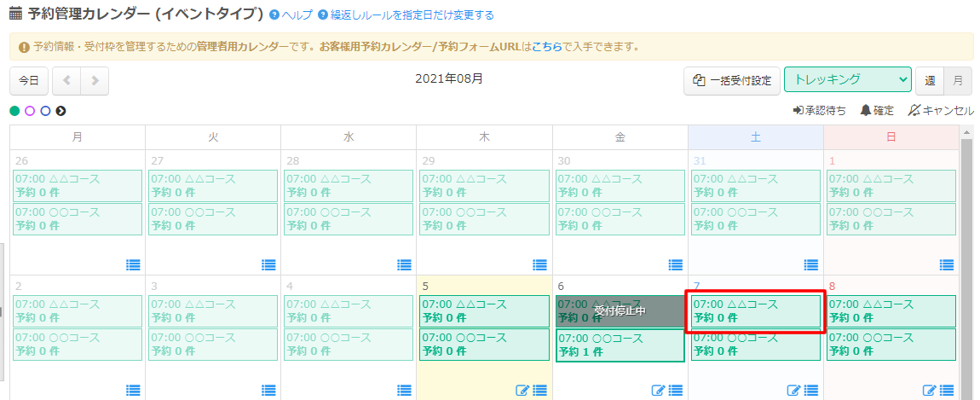The height and width of the screenshot is (400, 980).
Task: Toggle the blue outlined calendar circle
Action: 45,111
